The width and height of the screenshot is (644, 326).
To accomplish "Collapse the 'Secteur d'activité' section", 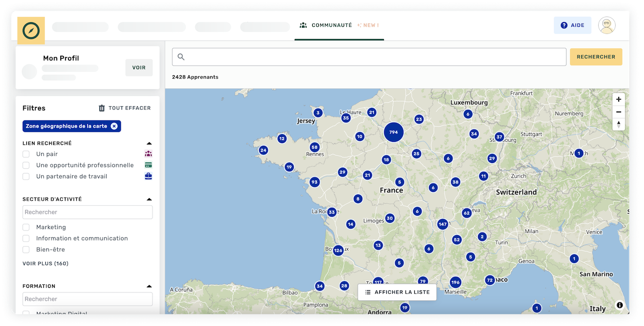I will [149, 199].
